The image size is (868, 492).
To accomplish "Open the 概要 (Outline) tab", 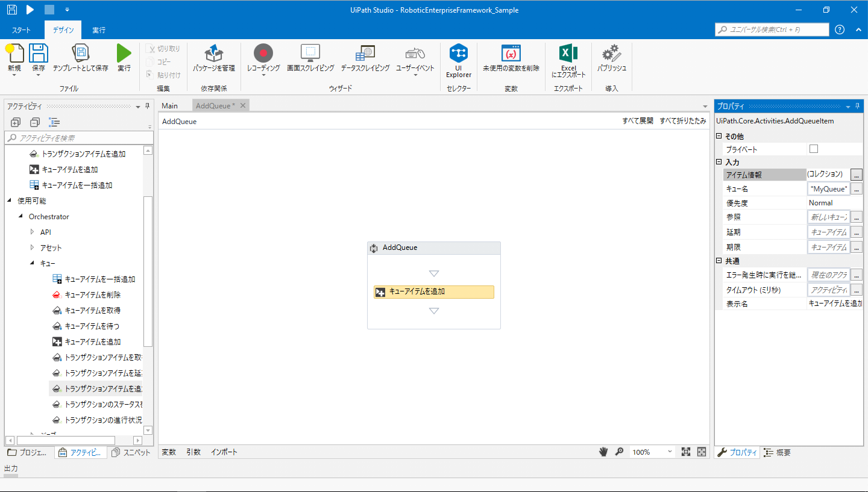I will coord(778,452).
